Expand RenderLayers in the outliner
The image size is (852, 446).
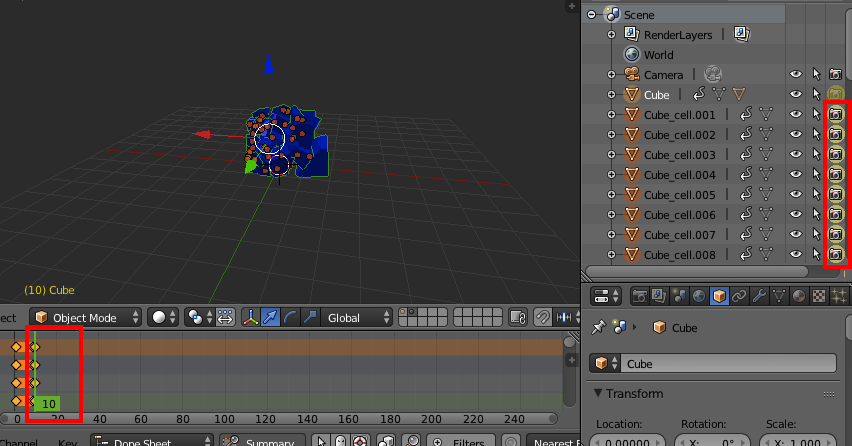pyautogui.click(x=611, y=34)
